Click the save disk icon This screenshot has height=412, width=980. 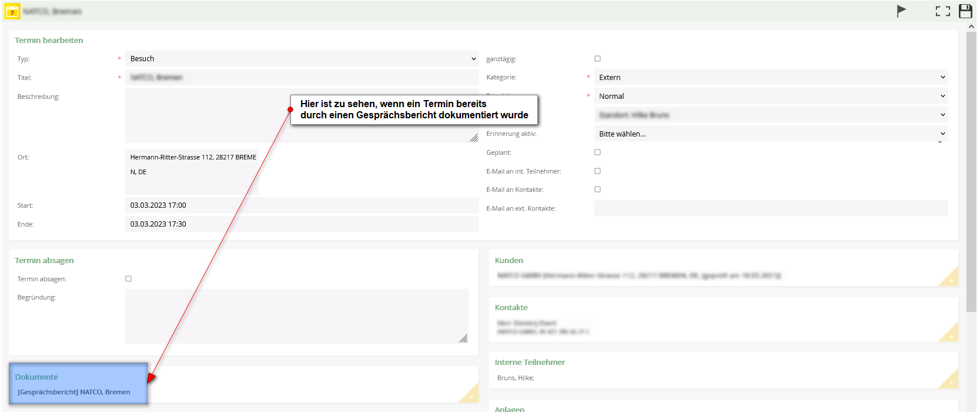[965, 11]
